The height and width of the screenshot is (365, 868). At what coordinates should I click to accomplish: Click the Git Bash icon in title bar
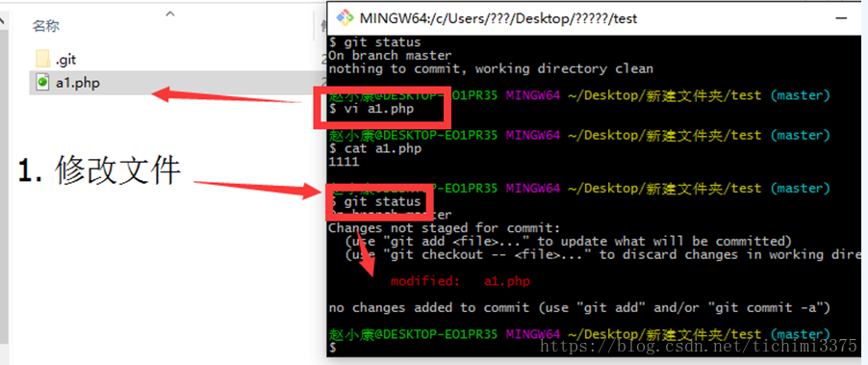pos(345,17)
